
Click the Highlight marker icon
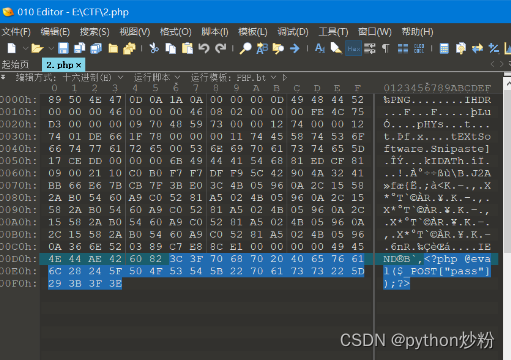click(x=336, y=49)
